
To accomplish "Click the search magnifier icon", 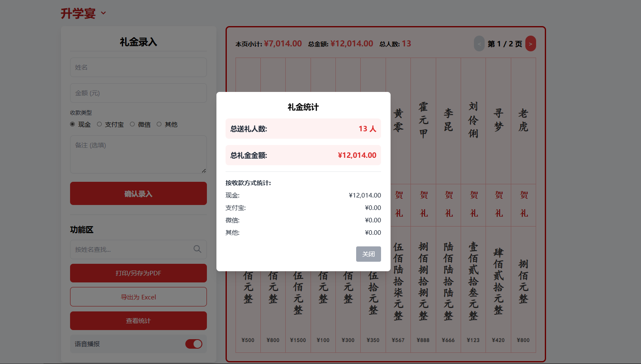I will [x=197, y=249].
